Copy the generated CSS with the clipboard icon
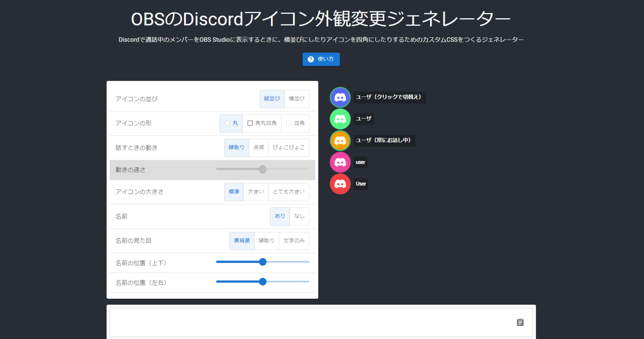The width and height of the screenshot is (644, 339). (520, 322)
